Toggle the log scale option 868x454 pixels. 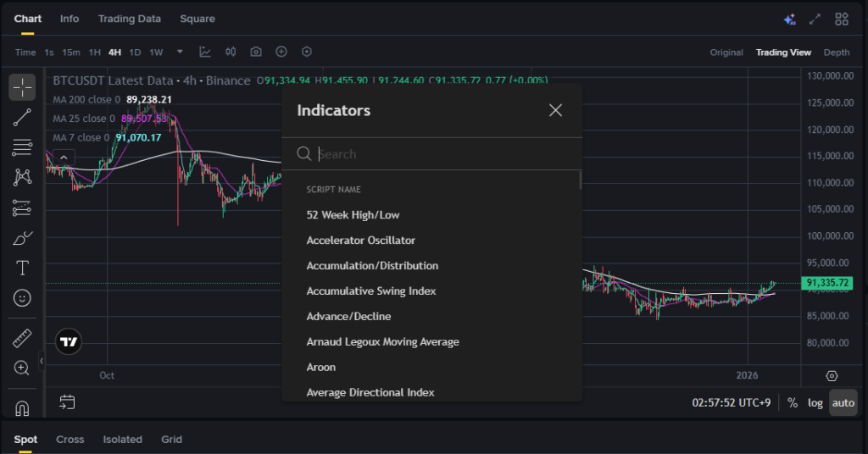point(815,402)
